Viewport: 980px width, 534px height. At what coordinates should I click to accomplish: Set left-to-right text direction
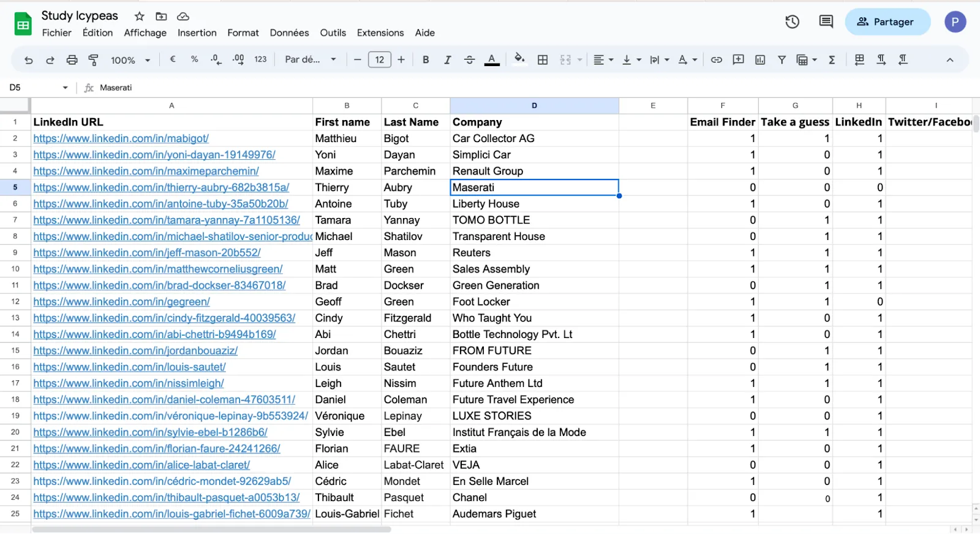coord(881,59)
